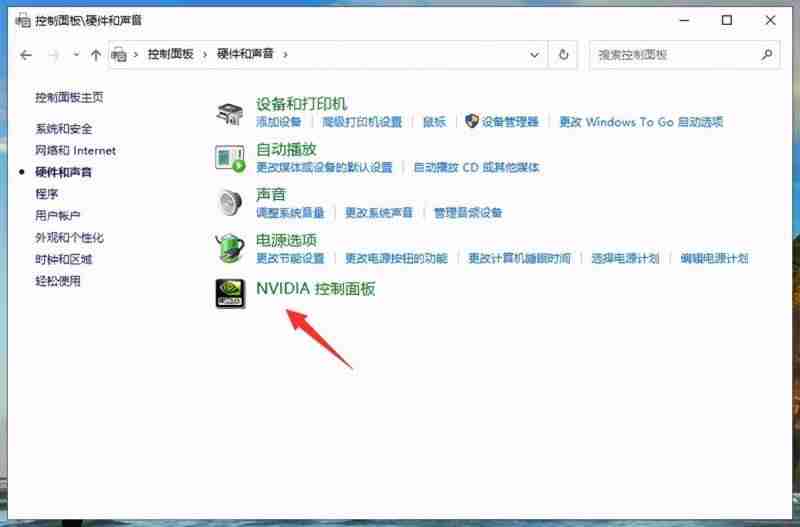Viewport: 800px width, 527px height.
Task: Select 硬件和声音 in sidebar
Action: [63, 172]
